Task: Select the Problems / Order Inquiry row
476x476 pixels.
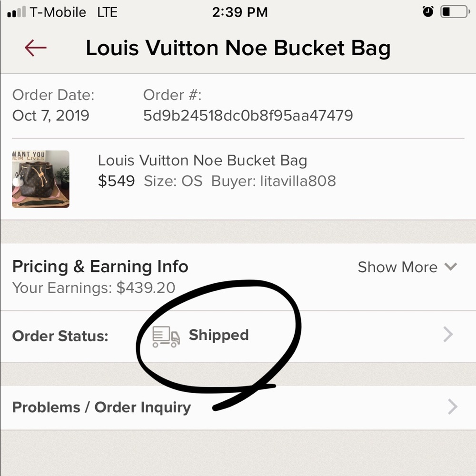Action: pos(101,407)
